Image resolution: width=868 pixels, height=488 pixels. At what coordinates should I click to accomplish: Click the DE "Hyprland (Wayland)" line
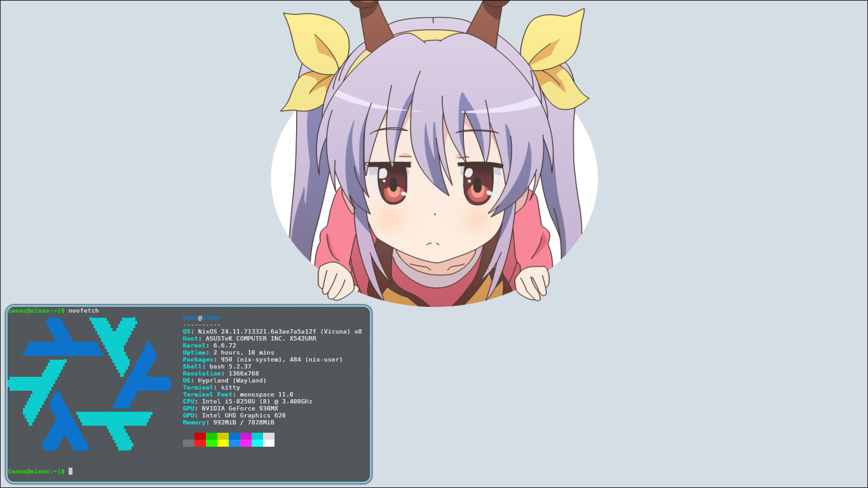tap(225, 381)
